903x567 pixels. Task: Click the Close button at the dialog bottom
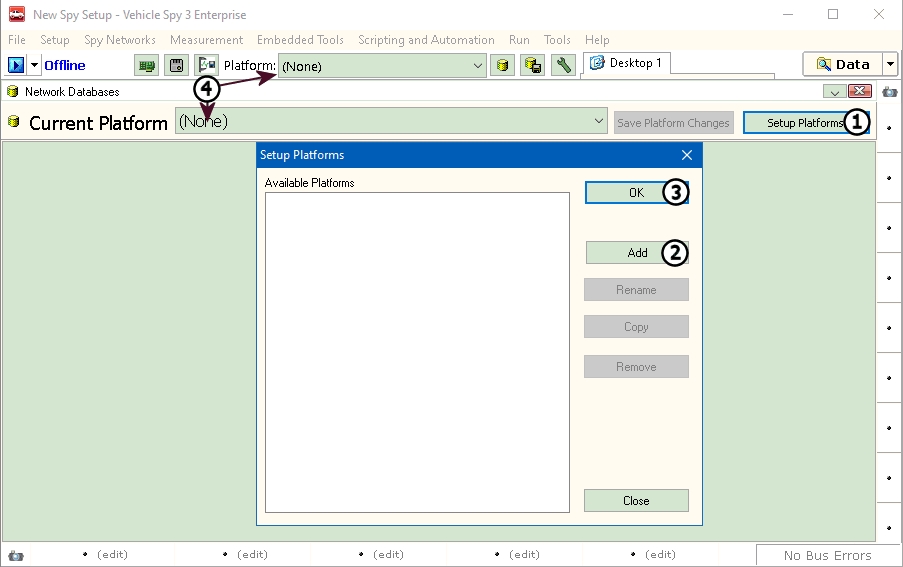point(636,501)
